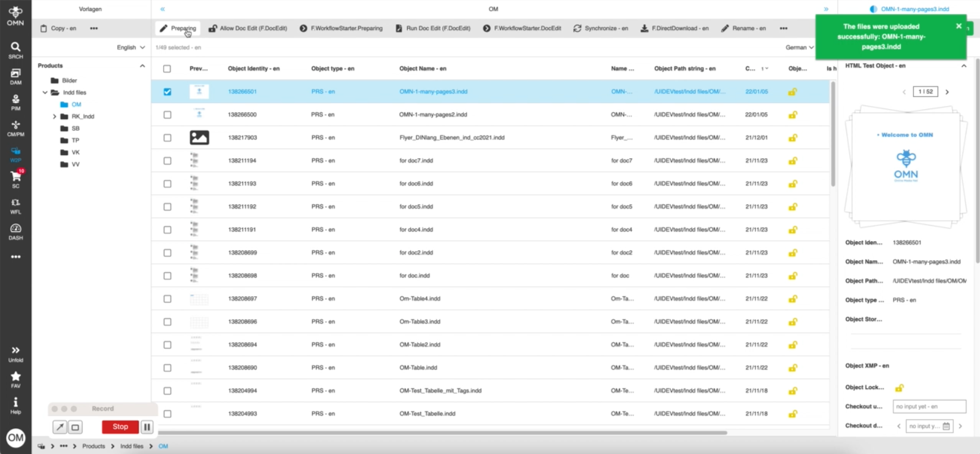Open the English language dropdown
Image resolution: width=980 pixels, height=454 pixels.
(131, 47)
